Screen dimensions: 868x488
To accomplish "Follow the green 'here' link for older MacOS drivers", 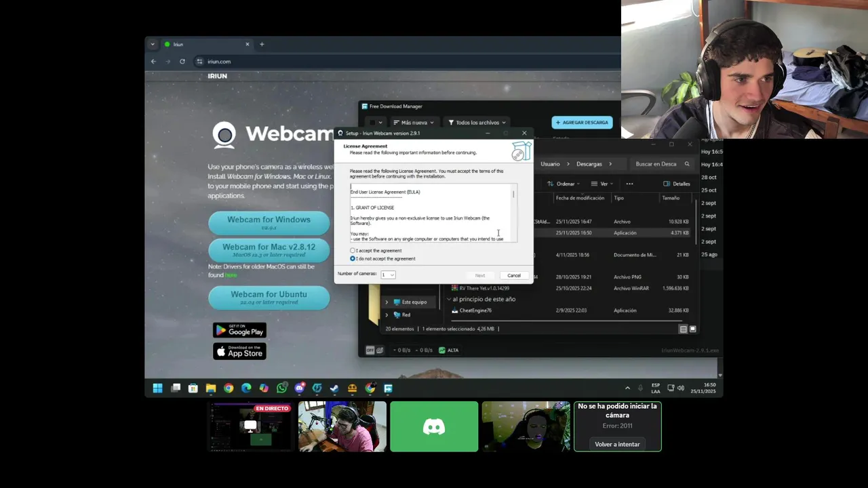I will click(x=231, y=275).
